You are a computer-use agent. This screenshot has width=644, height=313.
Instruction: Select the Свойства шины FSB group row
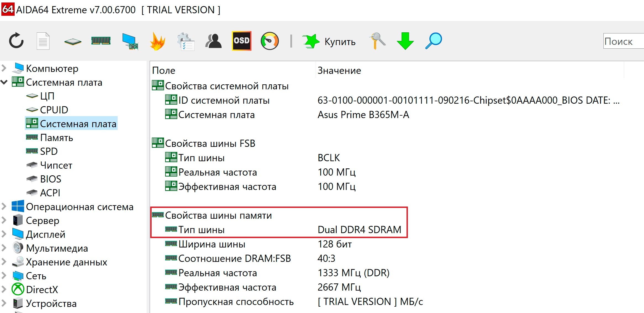[x=204, y=143]
